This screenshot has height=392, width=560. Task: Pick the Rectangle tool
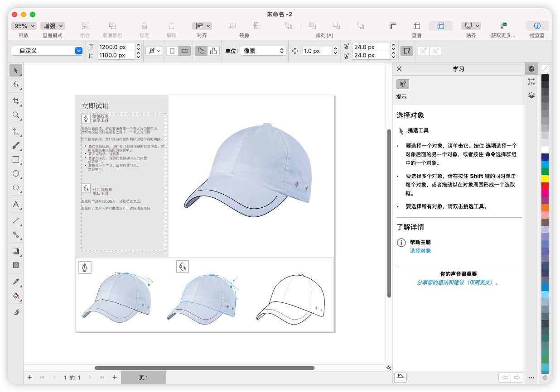point(16,160)
